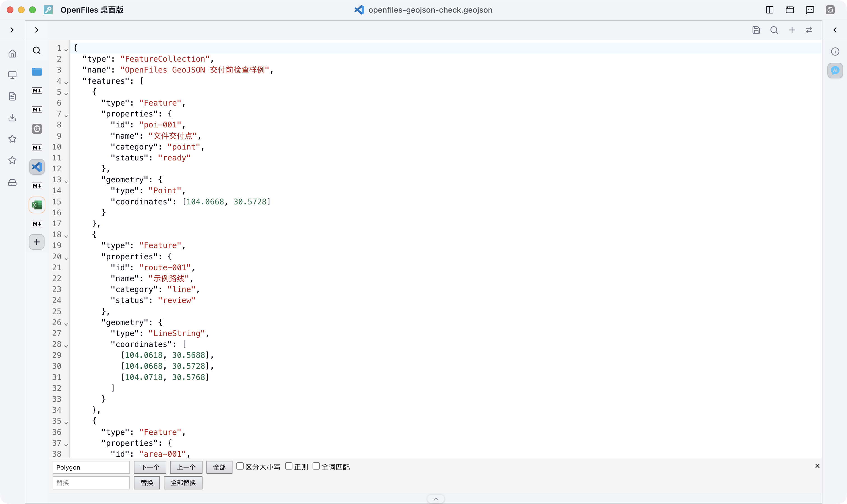Switch to the Excel file tab

[37, 205]
